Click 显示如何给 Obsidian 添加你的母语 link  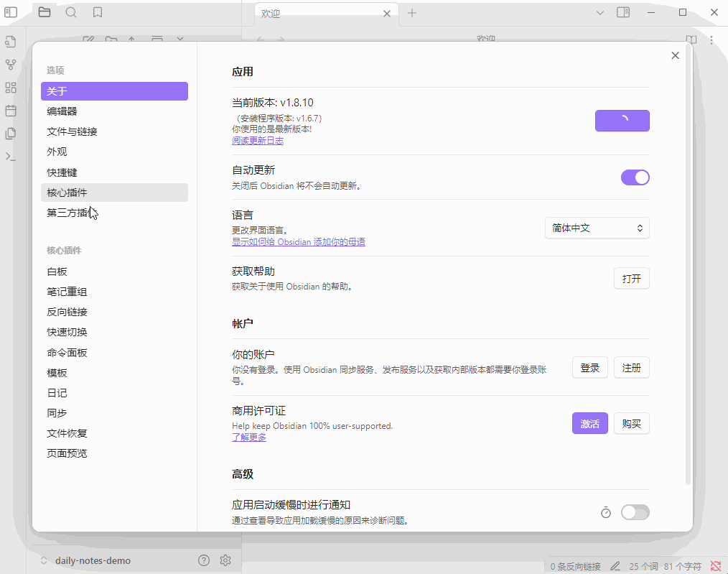pos(299,242)
